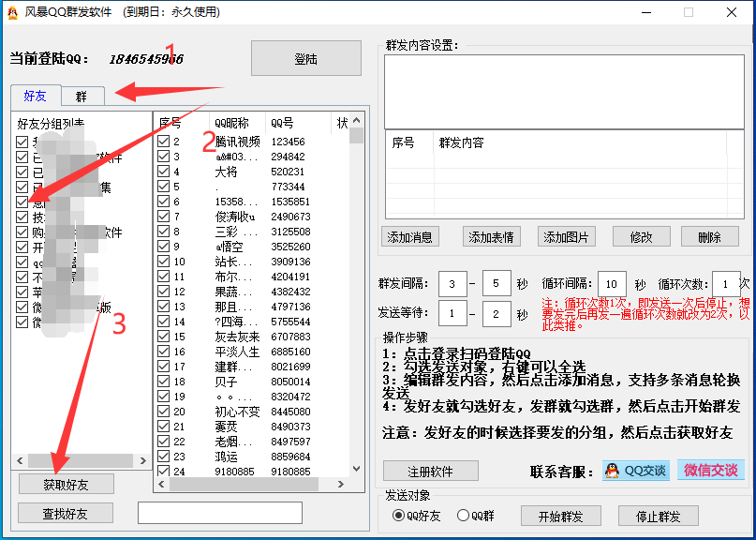This screenshot has height=540, width=756.
Task: Toggle the 购... 软件 group checkbox
Action: tap(22, 232)
